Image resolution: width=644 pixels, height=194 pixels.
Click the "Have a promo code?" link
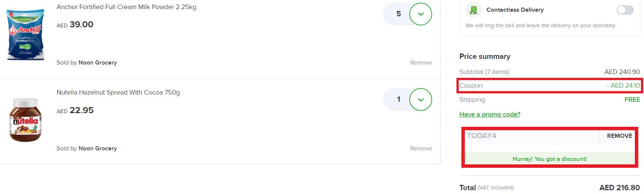490,114
